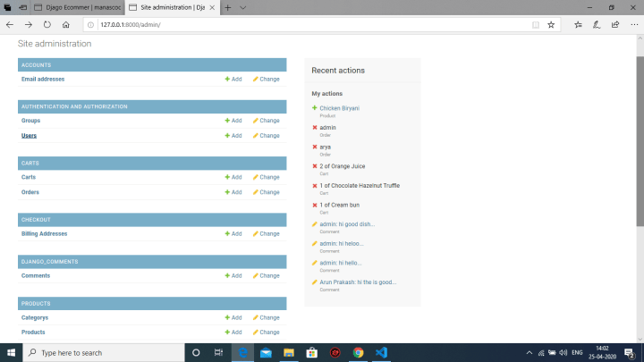Go back with the browser back arrow
This screenshot has width=644, height=362.
click(x=10, y=25)
